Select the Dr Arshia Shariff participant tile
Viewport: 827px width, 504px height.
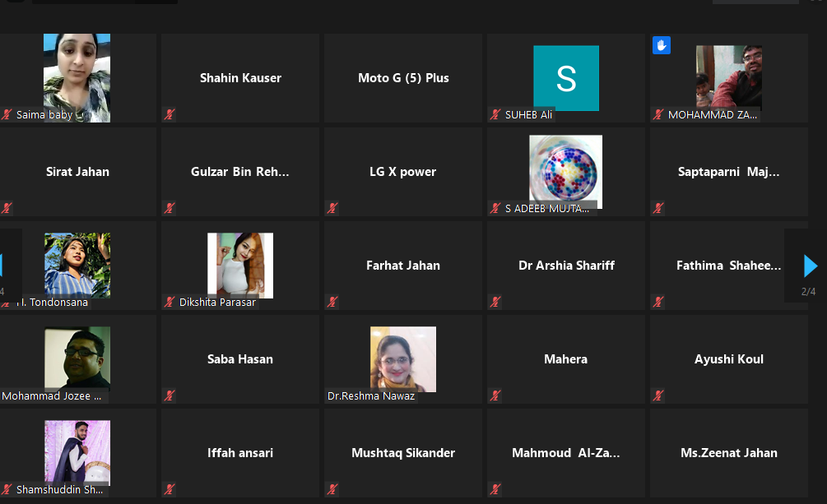(x=566, y=266)
